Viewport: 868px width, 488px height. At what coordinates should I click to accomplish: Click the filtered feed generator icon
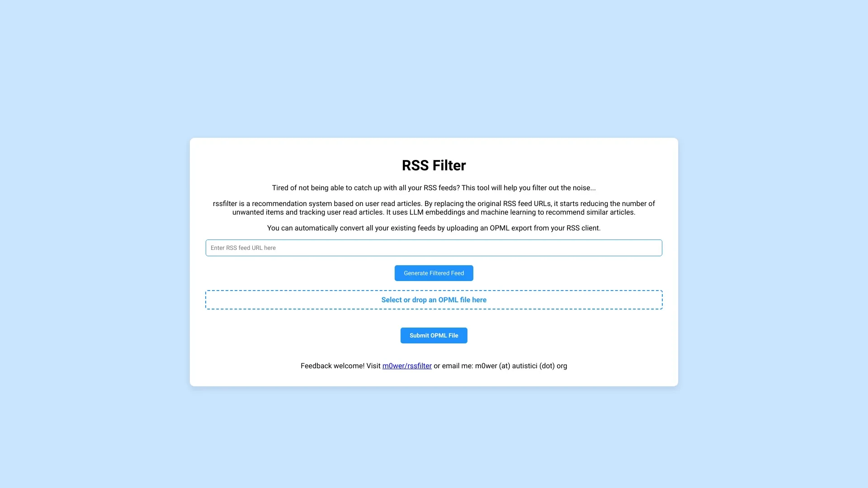(434, 273)
